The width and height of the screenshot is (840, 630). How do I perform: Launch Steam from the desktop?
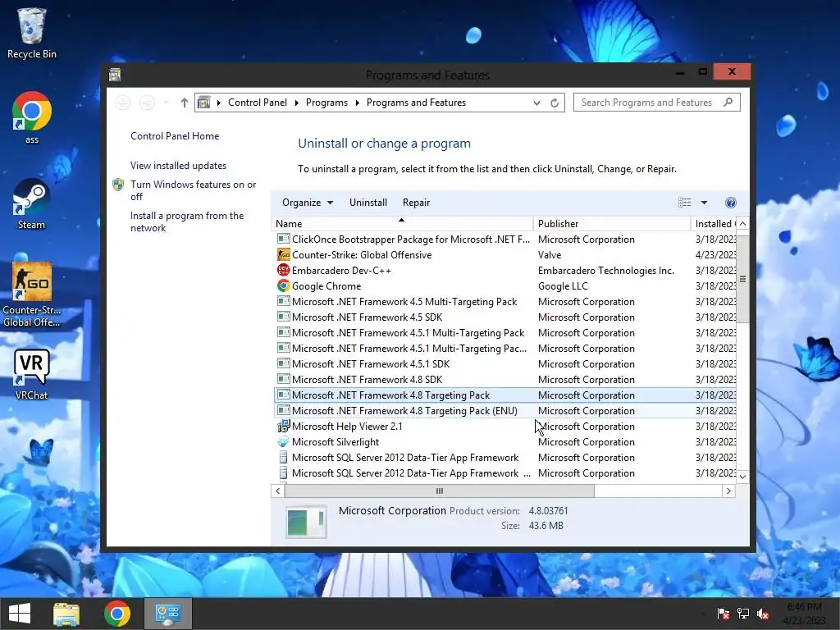pyautogui.click(x=32, y=203)
